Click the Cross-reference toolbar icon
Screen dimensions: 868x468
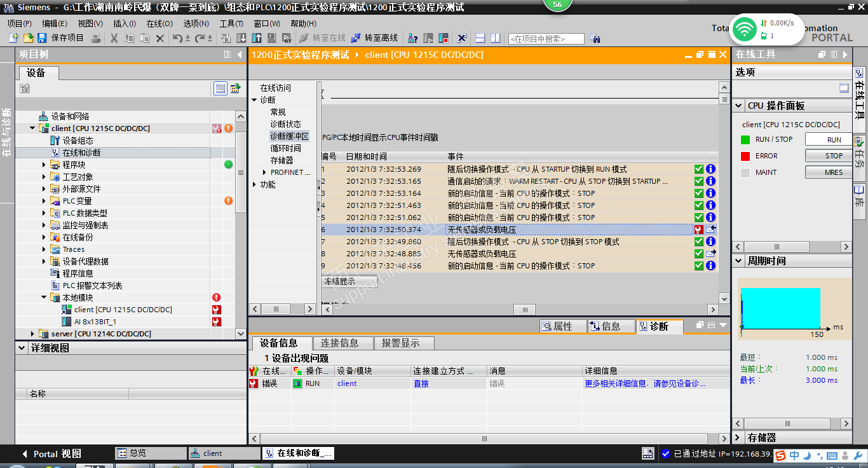[x=462, y=38]
